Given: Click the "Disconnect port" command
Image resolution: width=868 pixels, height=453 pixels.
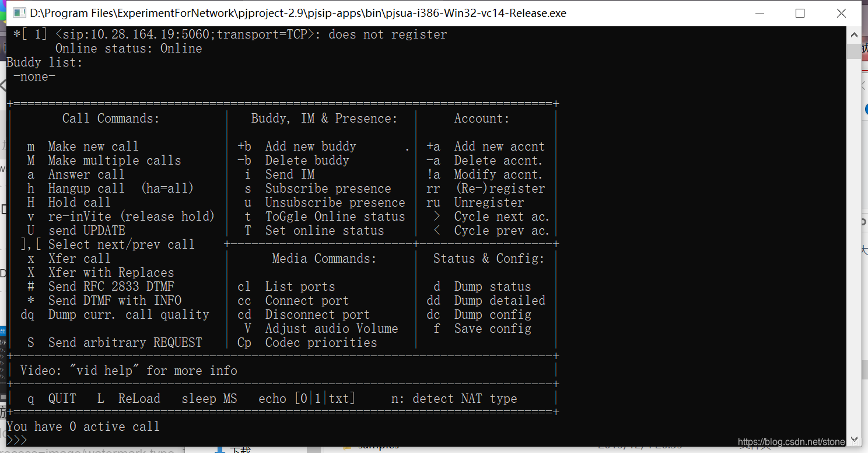Looking at the screenshot, I should 303,315.
